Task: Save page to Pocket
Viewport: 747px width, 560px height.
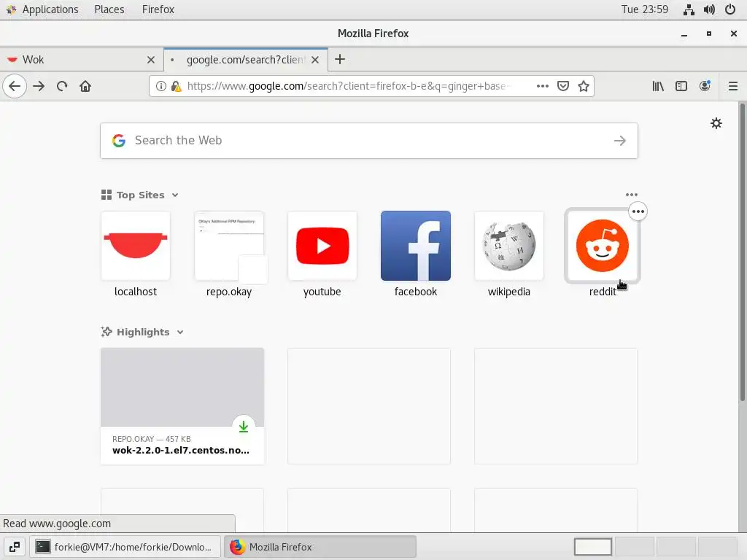Action: coord(563,86)
